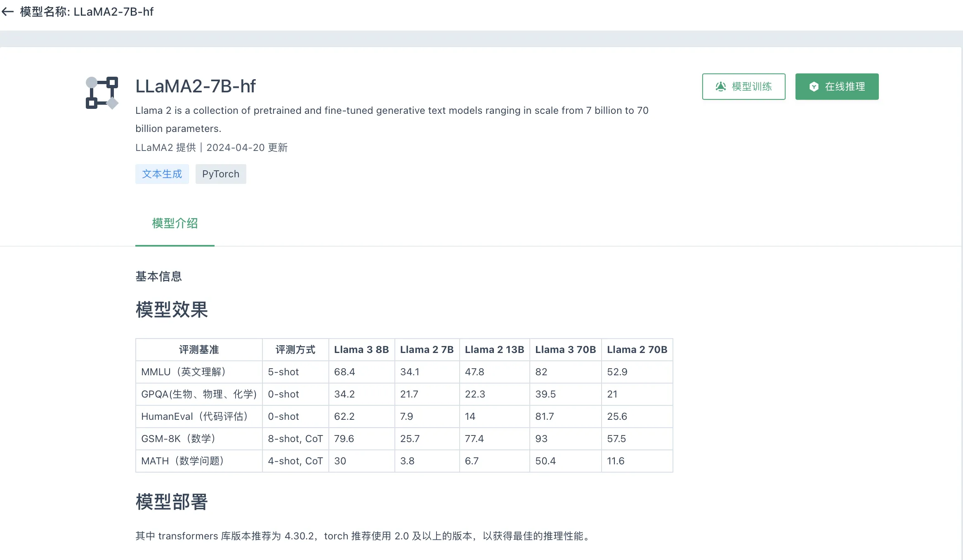The width and height of the screenshot is (963, 560).
Task: Click the 2024-04-20 更新 provider line
Action: [x=212, y=148]
